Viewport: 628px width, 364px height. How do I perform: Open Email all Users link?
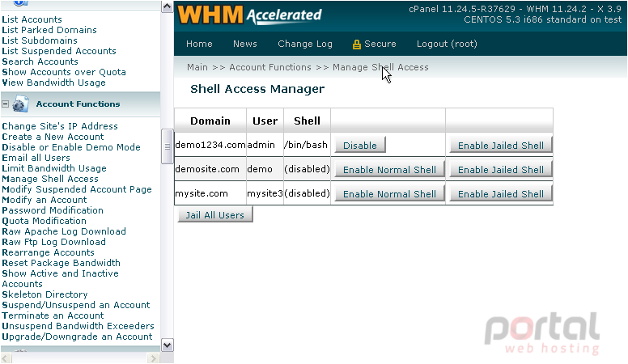36,158
